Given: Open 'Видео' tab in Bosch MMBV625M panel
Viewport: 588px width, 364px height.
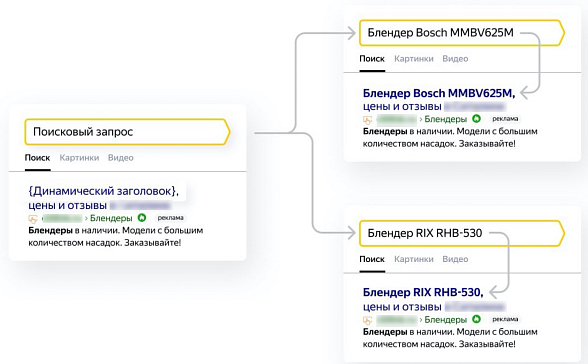Looking at the screenshot, I should 455,59.
